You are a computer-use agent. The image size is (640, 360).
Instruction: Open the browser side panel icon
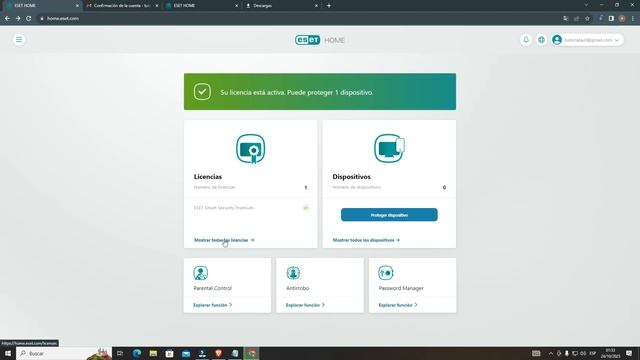(611, 18)
